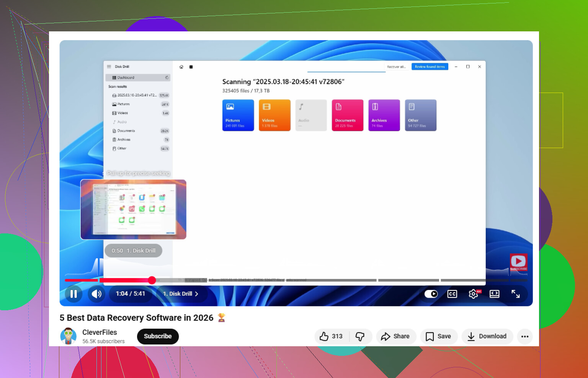Image resolution: width=588 pixels, height=378 pixels.
Task: Enter fullscreen mode
Action: pos(516,294)
